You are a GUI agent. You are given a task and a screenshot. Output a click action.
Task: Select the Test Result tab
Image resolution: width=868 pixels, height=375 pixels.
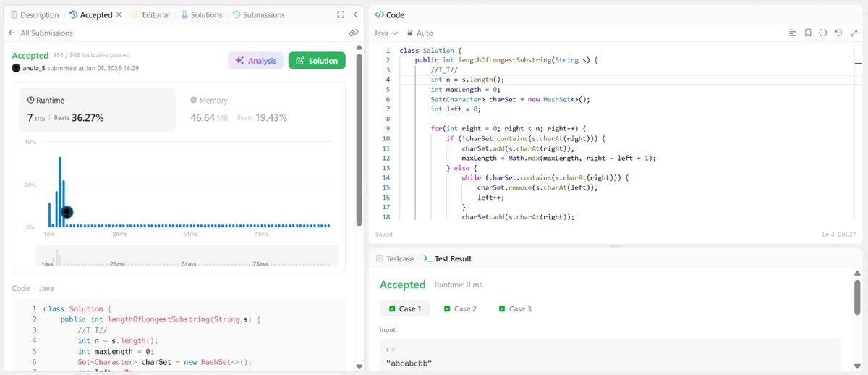point(447,258)
